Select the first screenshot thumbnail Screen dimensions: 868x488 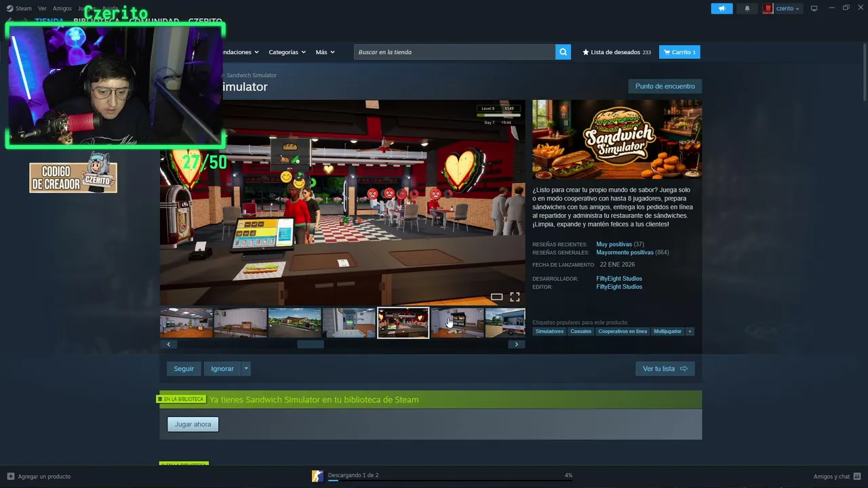click(186, 323)
